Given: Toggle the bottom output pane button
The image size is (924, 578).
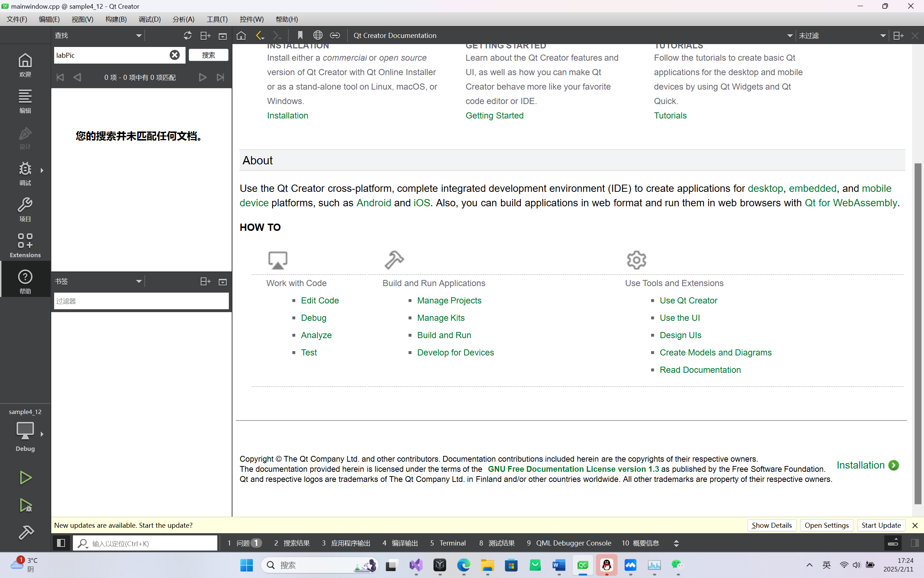Looking at the screenshot, I should (x=893, y=543).
